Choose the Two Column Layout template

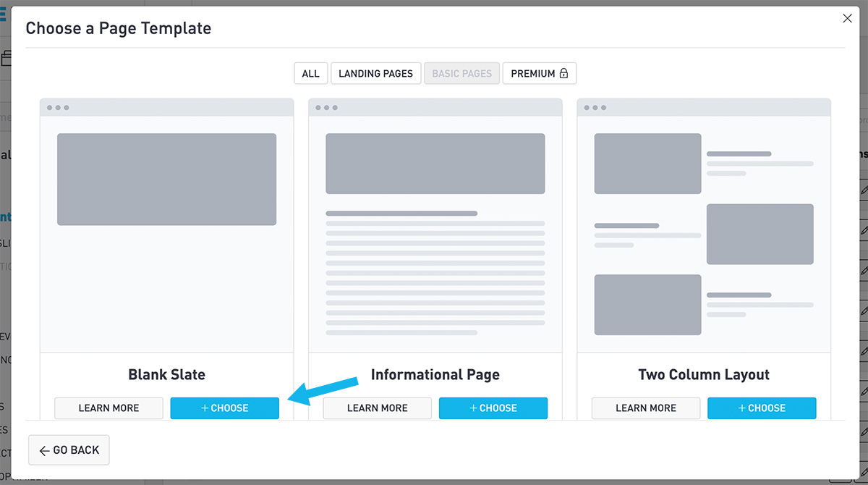(761, 408)
